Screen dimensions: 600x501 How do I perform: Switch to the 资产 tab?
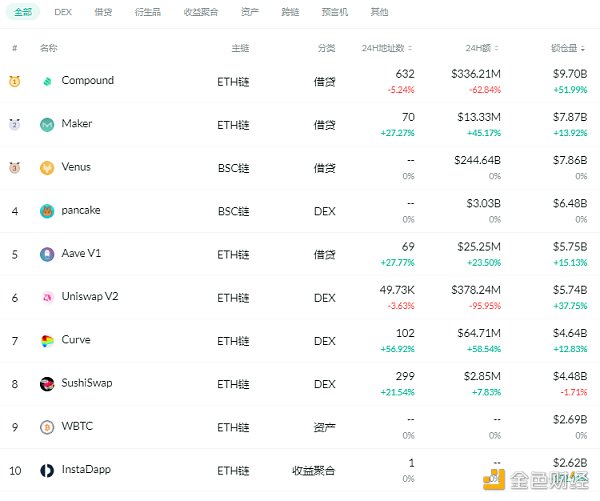pyautogui.click(x=250, y=12)
